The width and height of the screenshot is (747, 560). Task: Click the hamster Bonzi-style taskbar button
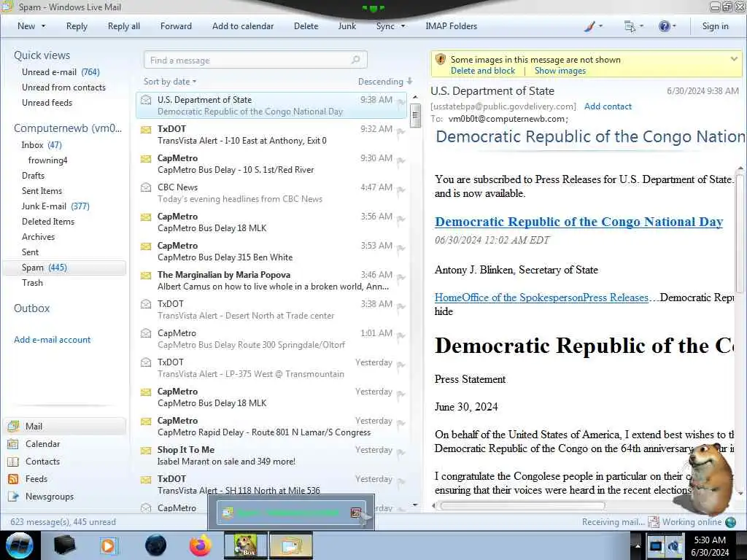245,545
